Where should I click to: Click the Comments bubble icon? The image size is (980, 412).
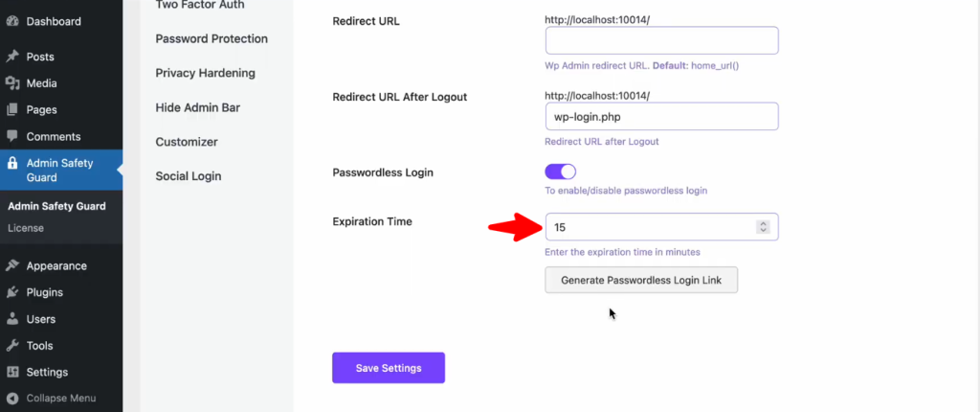tap(12, 137)
